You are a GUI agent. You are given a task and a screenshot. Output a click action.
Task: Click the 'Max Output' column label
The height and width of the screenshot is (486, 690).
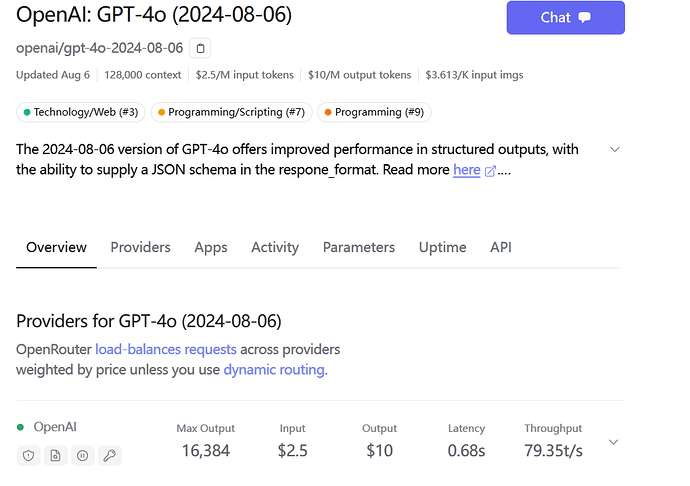coord(206,428)
